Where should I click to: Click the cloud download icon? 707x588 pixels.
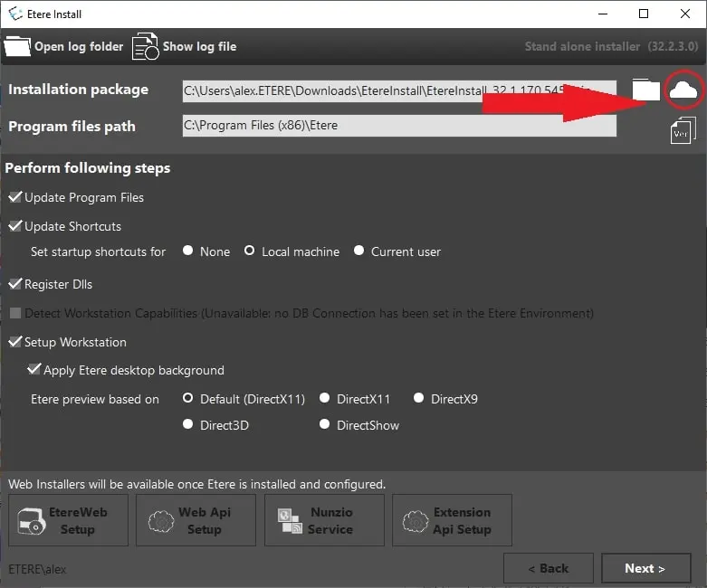click(x=683, y=90)
